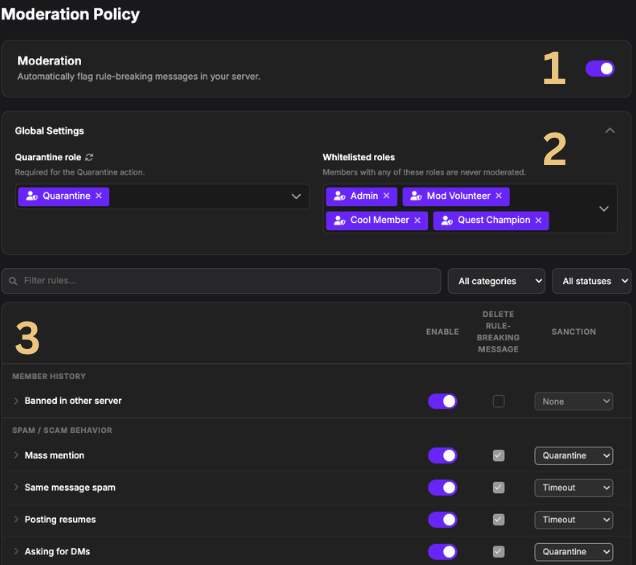Open Same message spam sanction dropdown

574,488
